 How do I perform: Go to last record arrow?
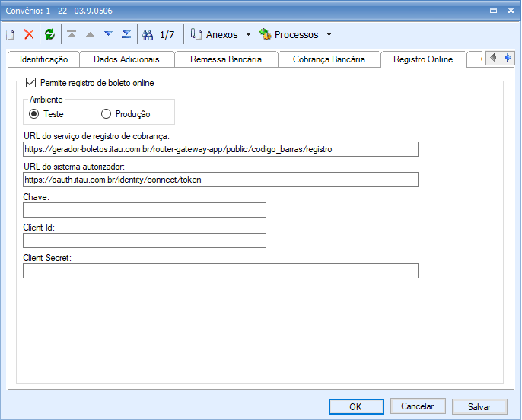[x=126, y=34]
